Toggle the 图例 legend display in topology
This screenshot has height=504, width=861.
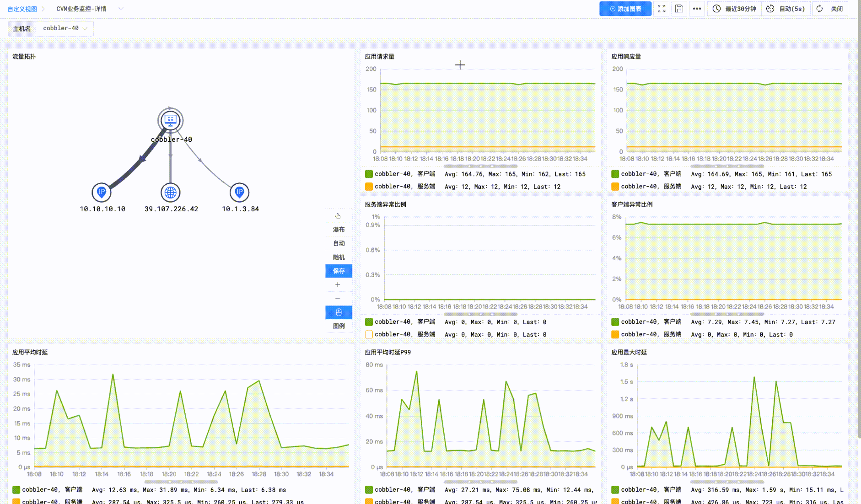tap(339, 326)
